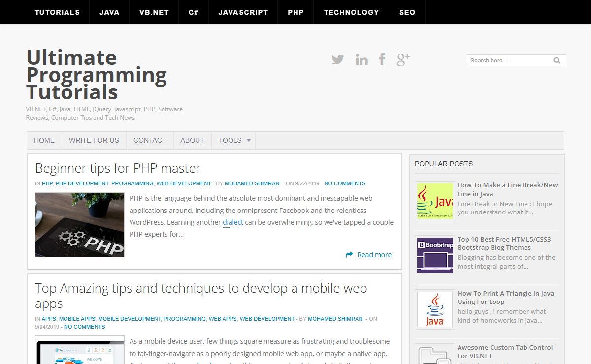The image size is (591, 364).
Task: Click the POPULAR POSTS heading
Action: click(444, 164)
